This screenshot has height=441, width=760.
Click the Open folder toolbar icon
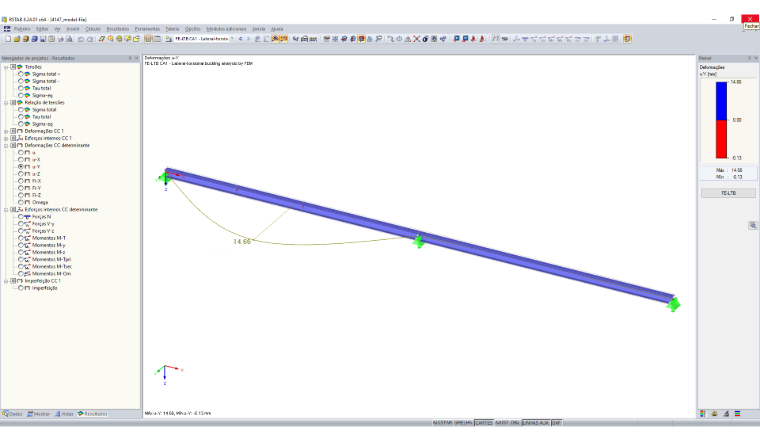(17, 39)
